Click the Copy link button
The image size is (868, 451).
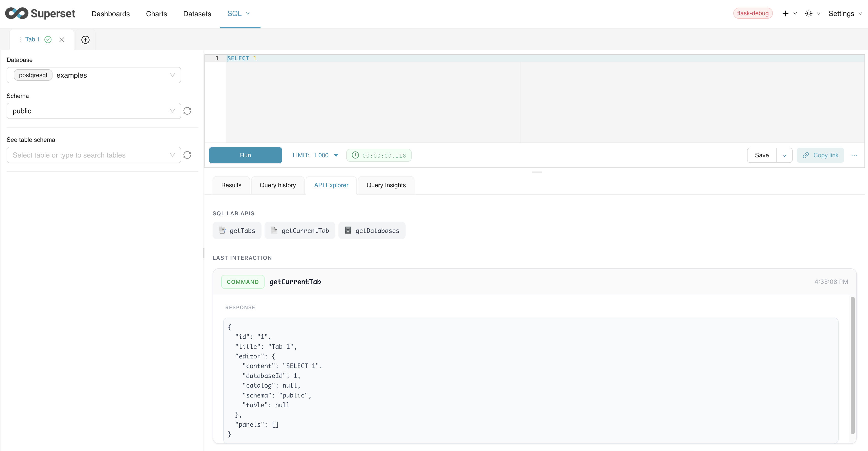[x=820, y=155]
